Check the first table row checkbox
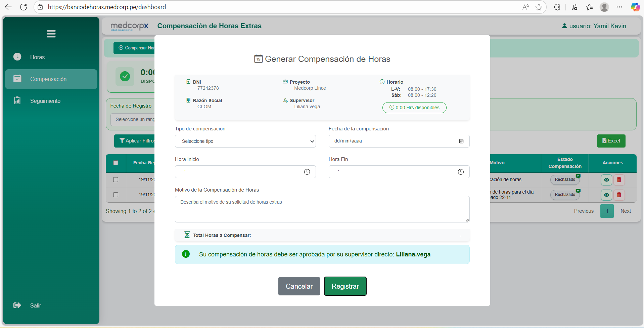The width and height of the screenshot is (644, 328). pyautogui.click(x=116, y=180)
